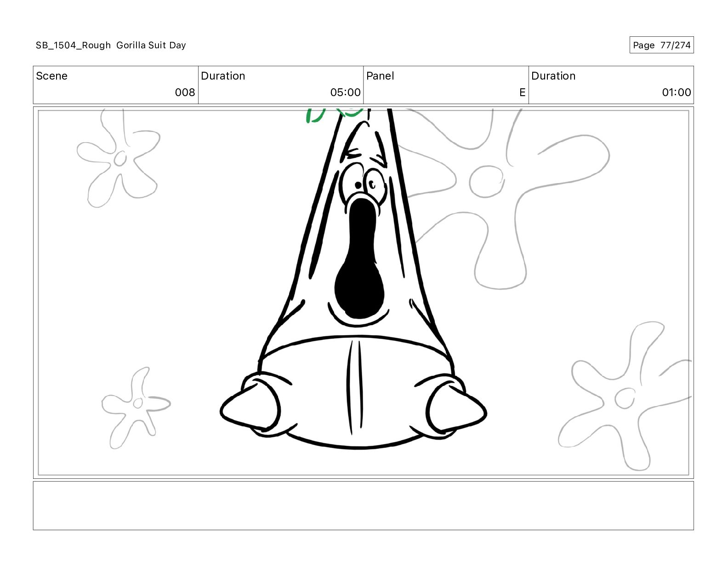Click the scene number '008'
The width and height of the screenshot is (728, 563).
[x=185, y=92]
